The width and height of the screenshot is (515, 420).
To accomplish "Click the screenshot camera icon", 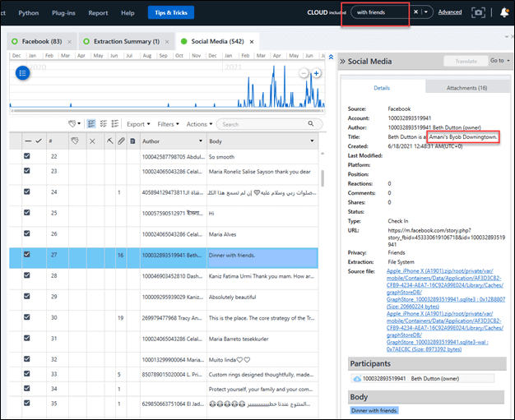I will click(477, 12).
